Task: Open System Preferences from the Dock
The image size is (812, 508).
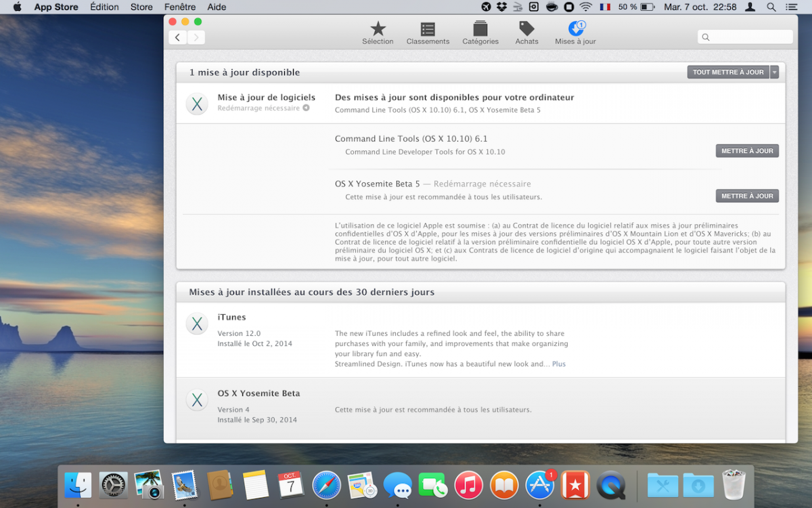Action: [x=114, y=485]
